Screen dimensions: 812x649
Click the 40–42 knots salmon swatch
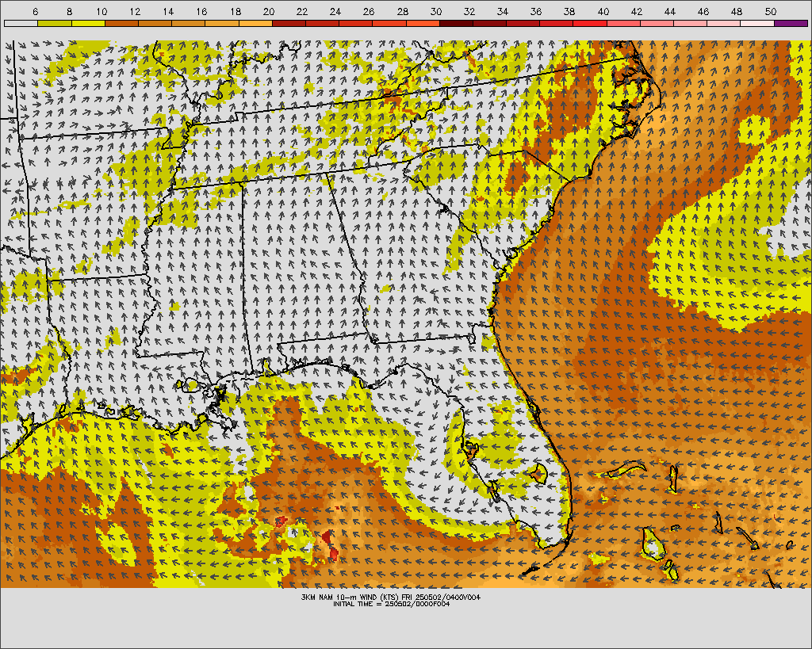click(623, 23)
